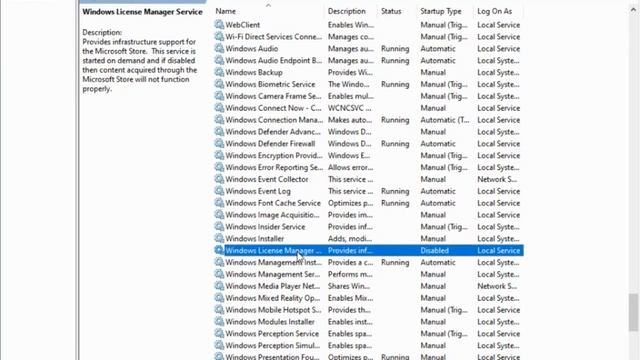Click the gear icon beside Windows Connect Now

click(x=219, y=107)
